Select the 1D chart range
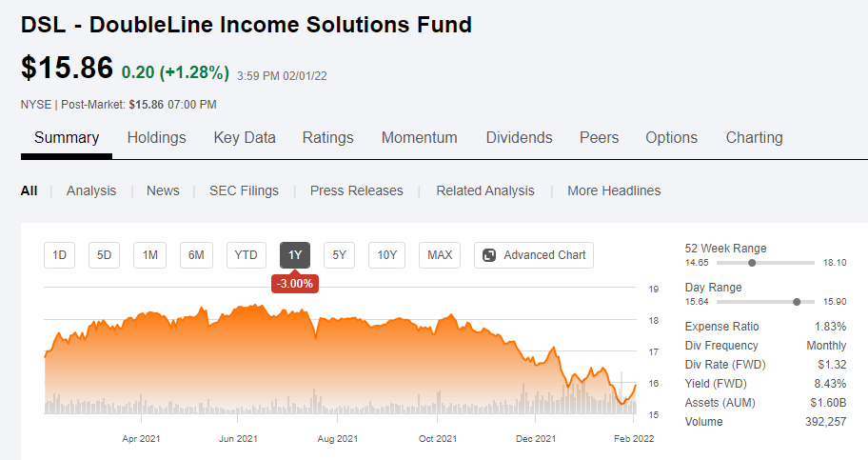 click(x=59, y=255)
